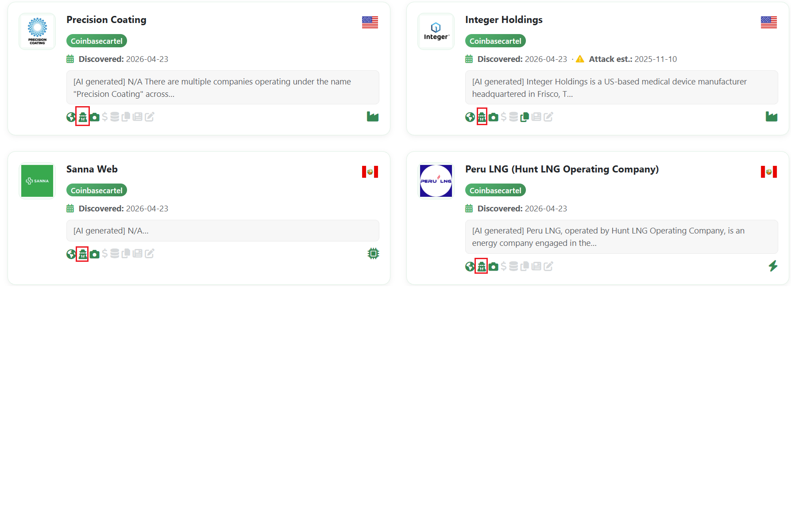This screenshot has width=791, height=532.
Task: Click the Peru LNG company logo thumbnail
Action: point(436,181)
